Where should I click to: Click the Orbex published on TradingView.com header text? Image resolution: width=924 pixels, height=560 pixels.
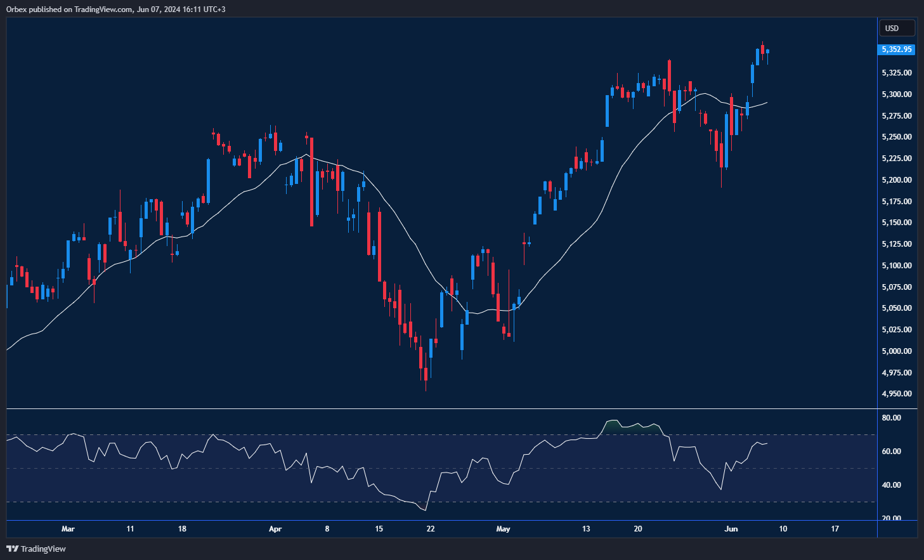click(115, 9)
